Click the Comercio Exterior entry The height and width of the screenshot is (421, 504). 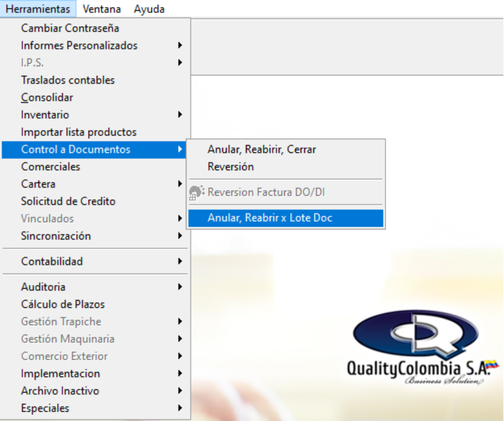pos(95,357)
